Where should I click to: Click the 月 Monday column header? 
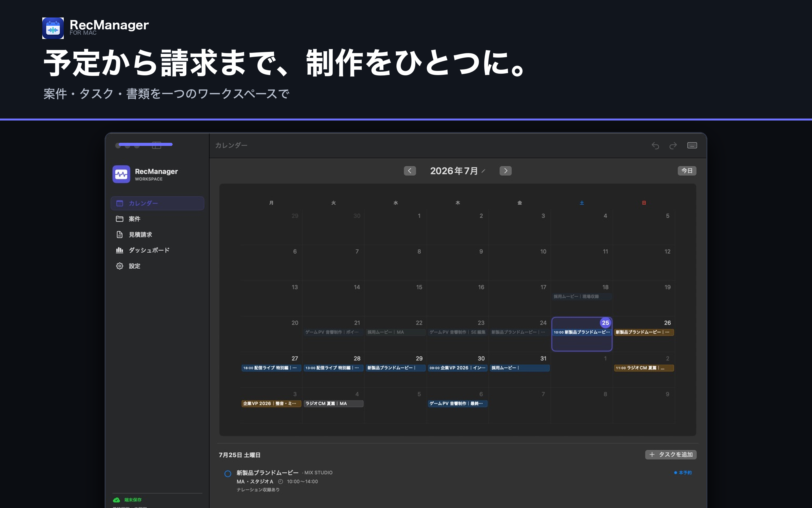coord(271,203)
